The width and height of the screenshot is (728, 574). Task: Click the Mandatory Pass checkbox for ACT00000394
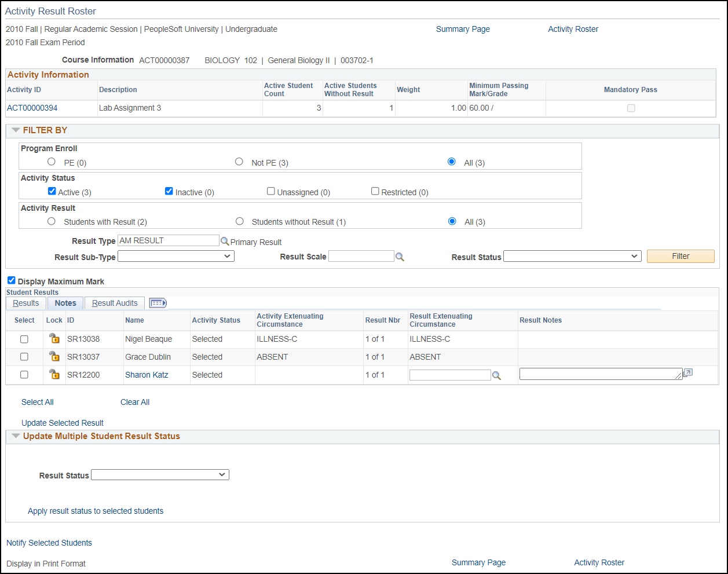631,108
